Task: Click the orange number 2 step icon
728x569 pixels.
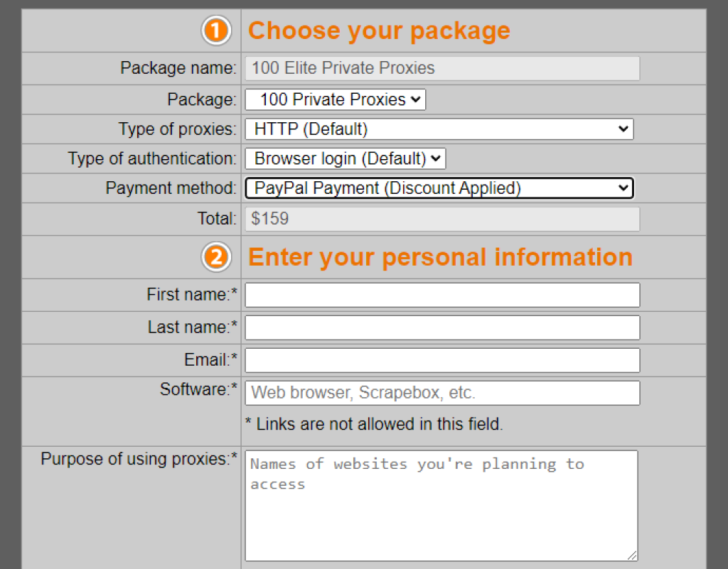Action: (216, 257)
